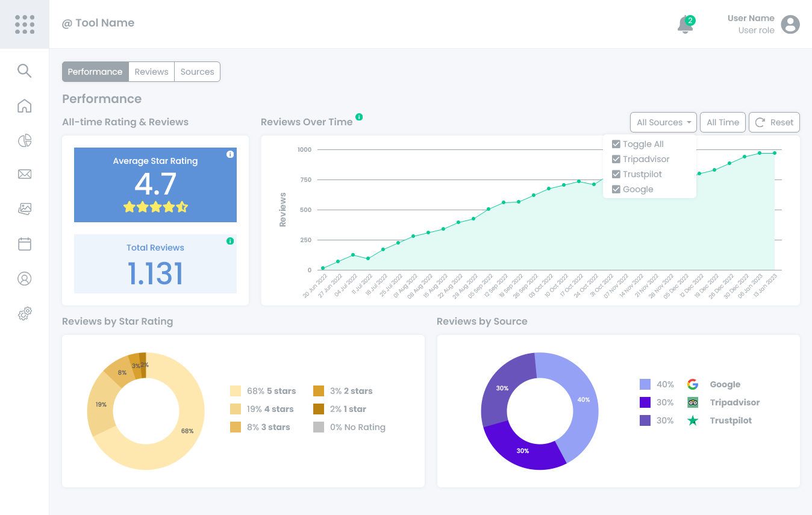This screenshot has height=515, width=812.
Task: Uncheck the Google source checkbox
Action: coord(616,189)
